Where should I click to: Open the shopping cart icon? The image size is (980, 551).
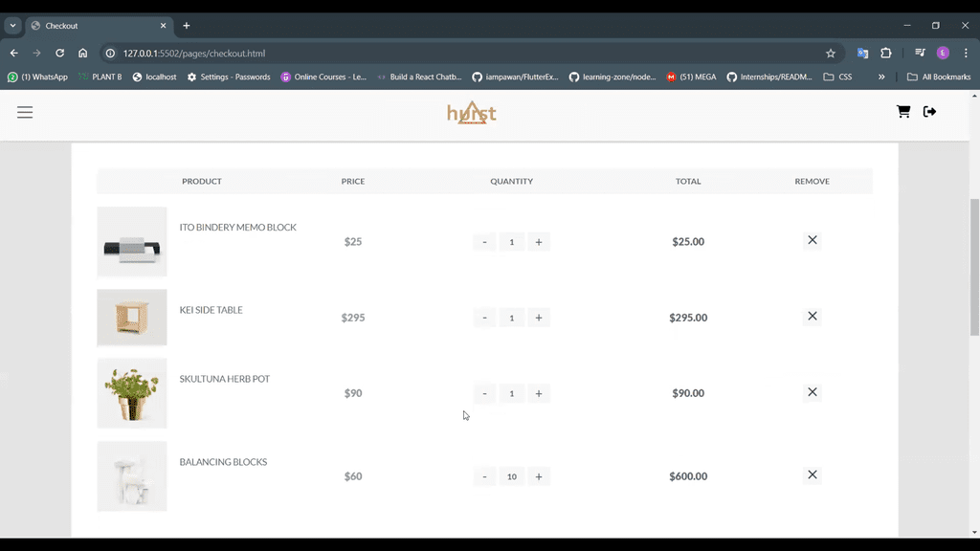coord(903,111)
